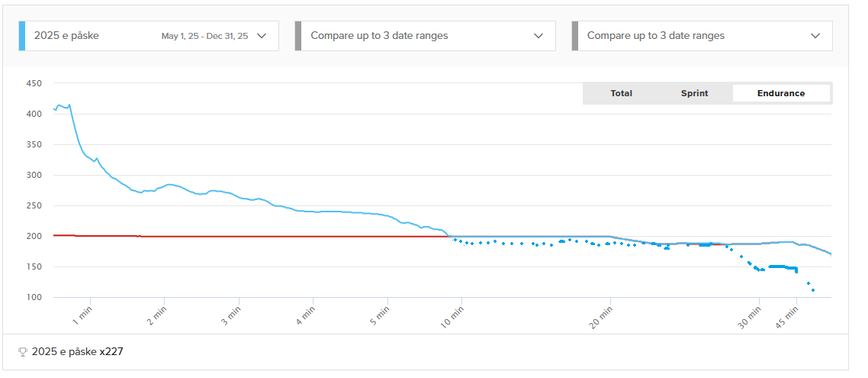Switch to the Total tab
Viewport: 868px width, 378px height.
pyautogui.click(x=621, y=93)
